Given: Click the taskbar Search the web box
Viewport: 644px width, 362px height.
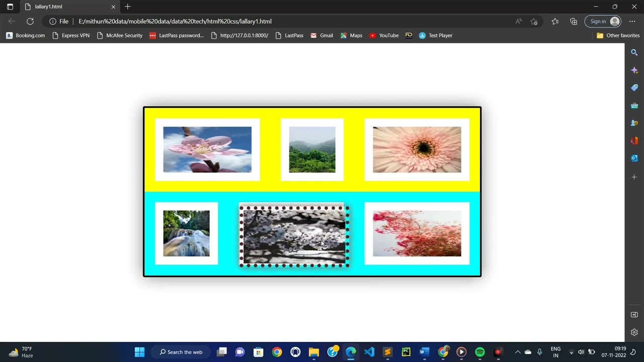Looking at the screenshot, I should (181, 352).
